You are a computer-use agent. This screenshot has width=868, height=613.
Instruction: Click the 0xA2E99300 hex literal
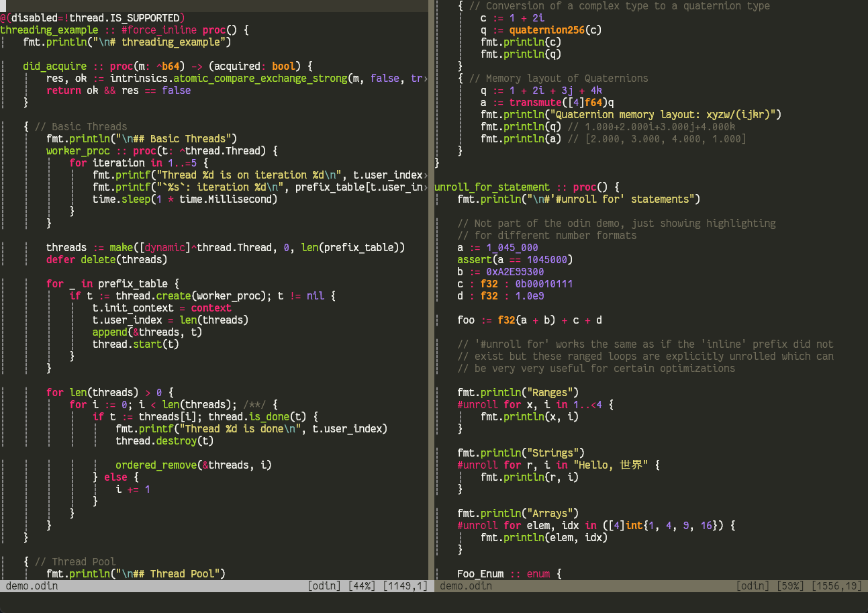[x=515, y=271]
